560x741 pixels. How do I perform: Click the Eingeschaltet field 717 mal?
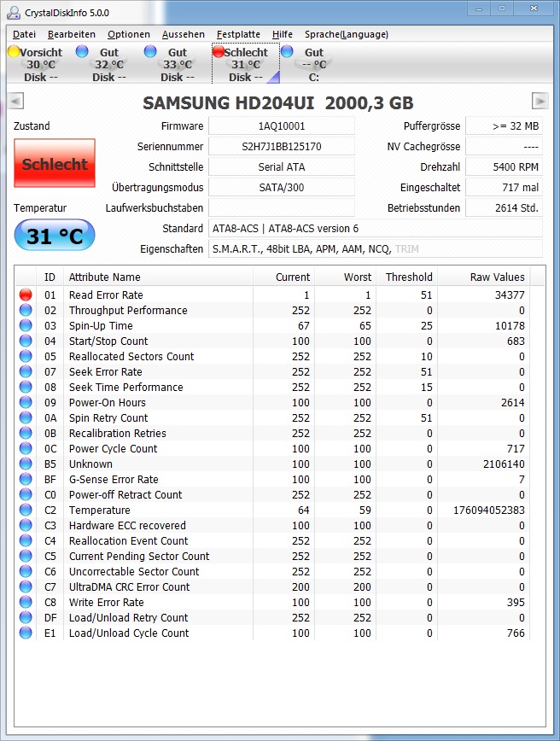505,187
